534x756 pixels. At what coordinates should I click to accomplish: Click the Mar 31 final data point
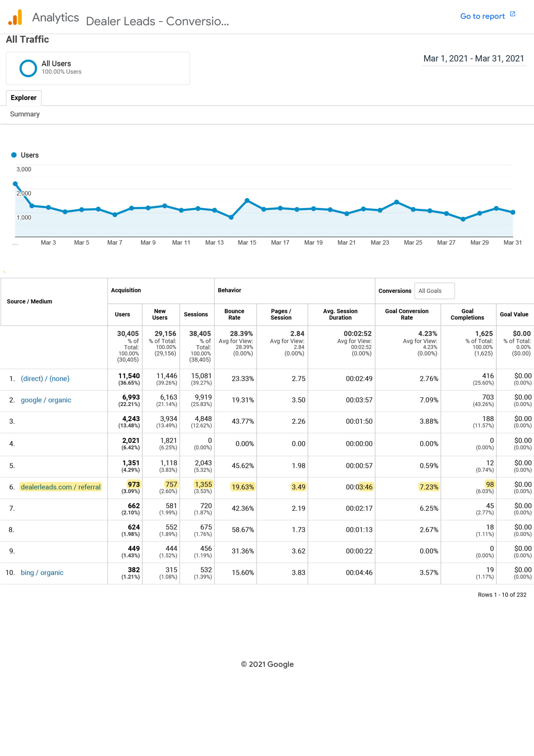coord(513,212)
